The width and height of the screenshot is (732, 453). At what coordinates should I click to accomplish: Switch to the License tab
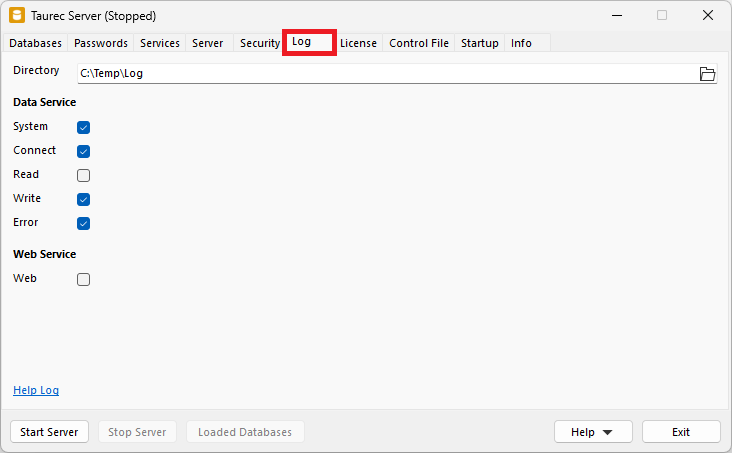pos(358,43)
